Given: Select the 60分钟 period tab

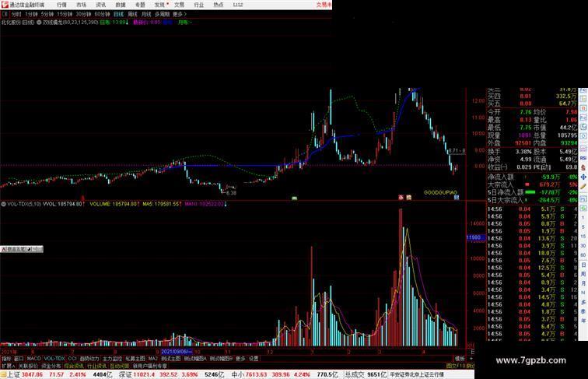Looking at the screenshot, I should 102,14.
